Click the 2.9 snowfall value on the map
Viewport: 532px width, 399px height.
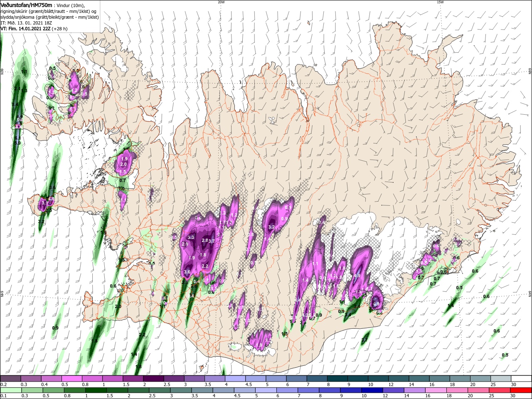[x=185, y=244]
